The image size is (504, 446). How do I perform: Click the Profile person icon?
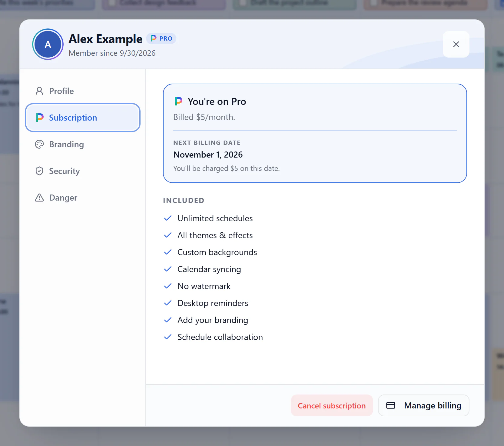[39, 91]
